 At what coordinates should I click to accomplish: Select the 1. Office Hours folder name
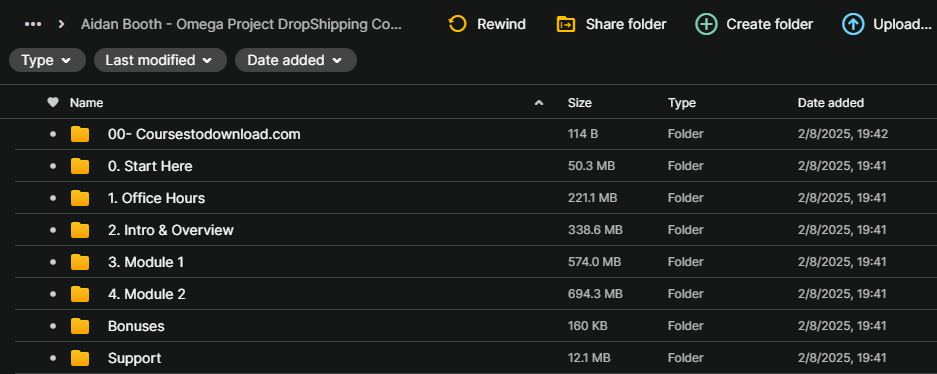[x=157, y=198]
